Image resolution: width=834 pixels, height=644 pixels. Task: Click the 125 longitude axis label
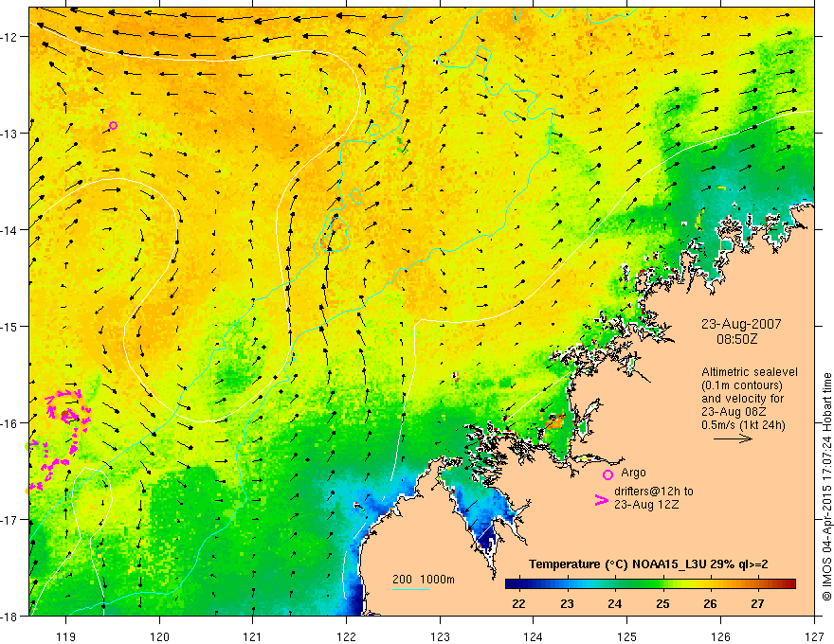[627, 636]
